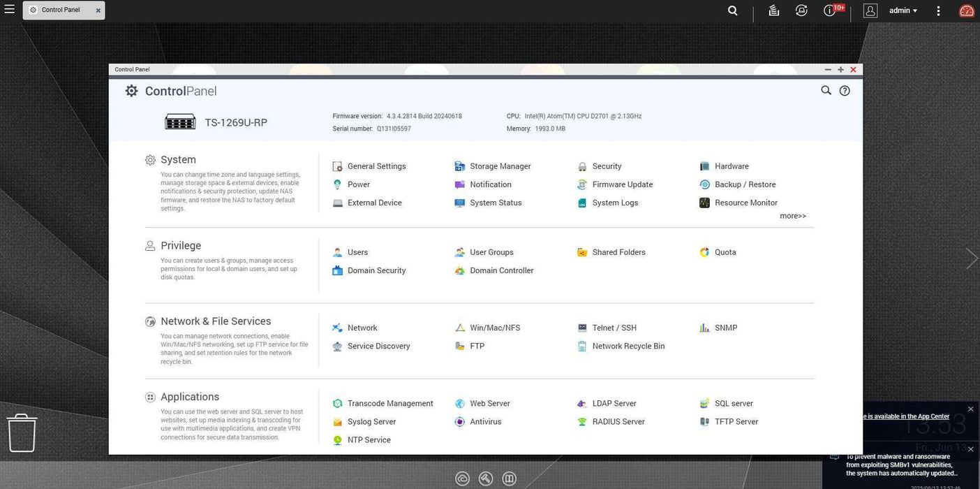Viewport: 980px width, 489px height.
Task: Open the Security settings
Action: tap(599, 166)
